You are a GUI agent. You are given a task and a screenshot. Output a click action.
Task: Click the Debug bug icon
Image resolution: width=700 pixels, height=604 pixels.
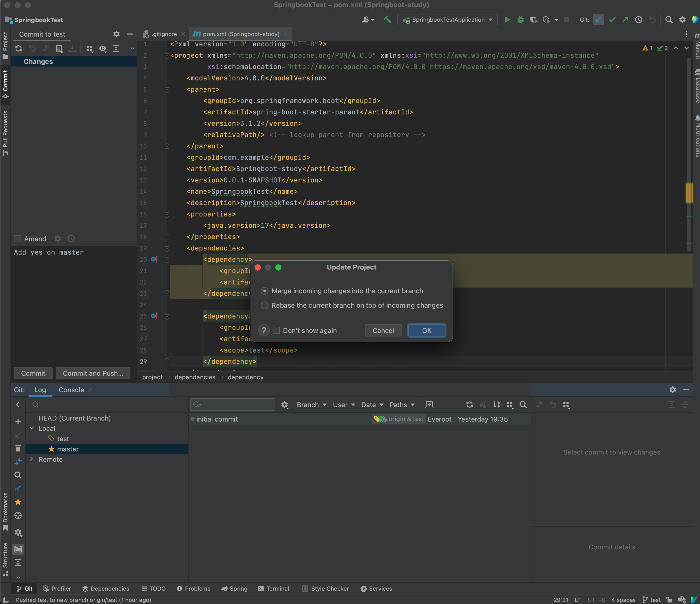(520, 20)
